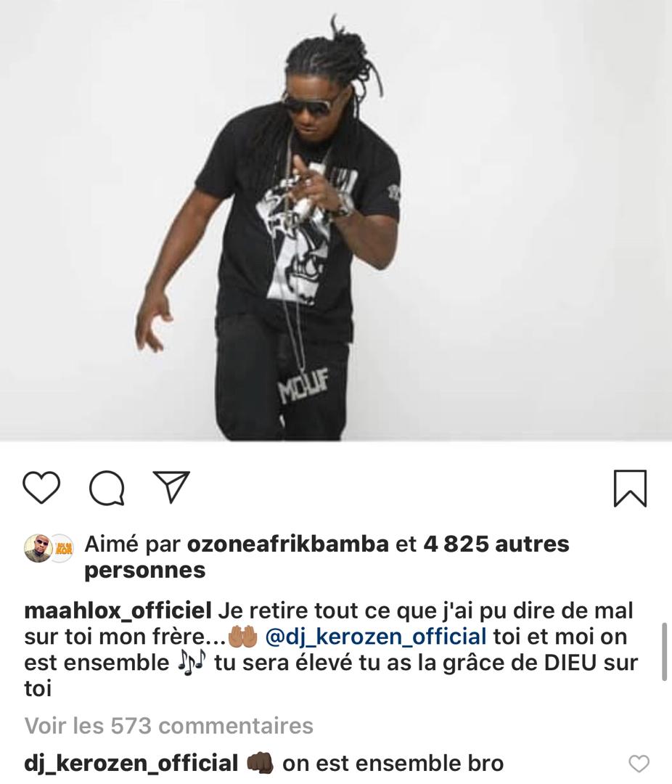
Task: Open ozoneafrikbamba's profile from the likes line
Action: (x=288, y=544)
